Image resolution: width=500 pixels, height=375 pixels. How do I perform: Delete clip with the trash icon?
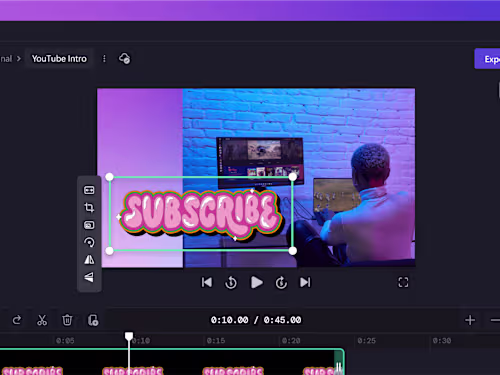tap(67, 320)
